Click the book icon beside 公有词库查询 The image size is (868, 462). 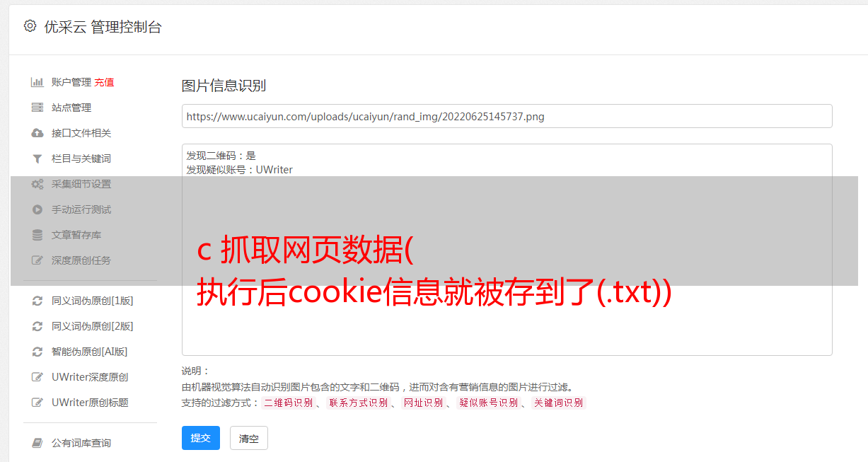click(37, 443)
